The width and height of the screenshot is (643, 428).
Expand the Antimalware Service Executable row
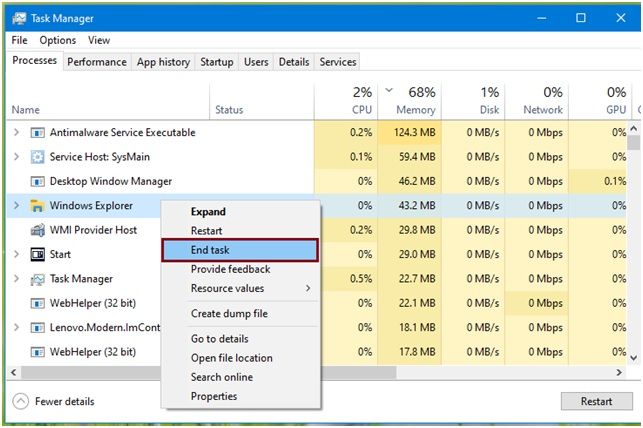pyautogui.click(x=16, y=133)
